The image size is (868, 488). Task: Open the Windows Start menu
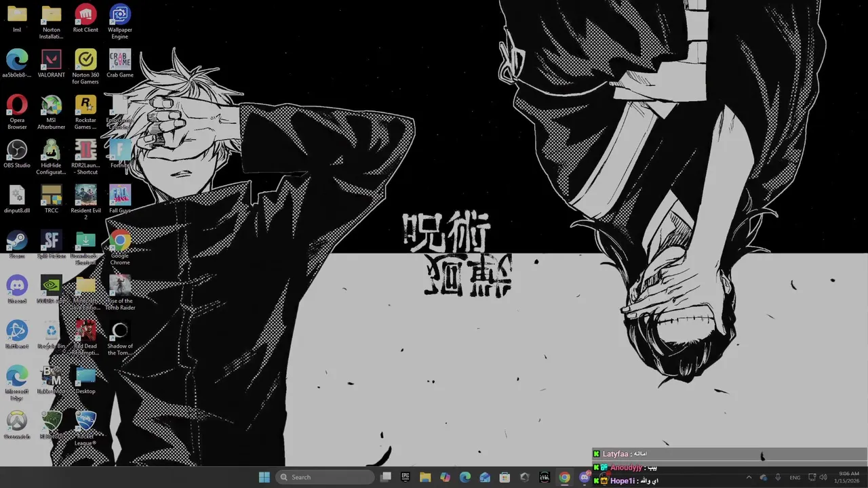click(264, 477)
